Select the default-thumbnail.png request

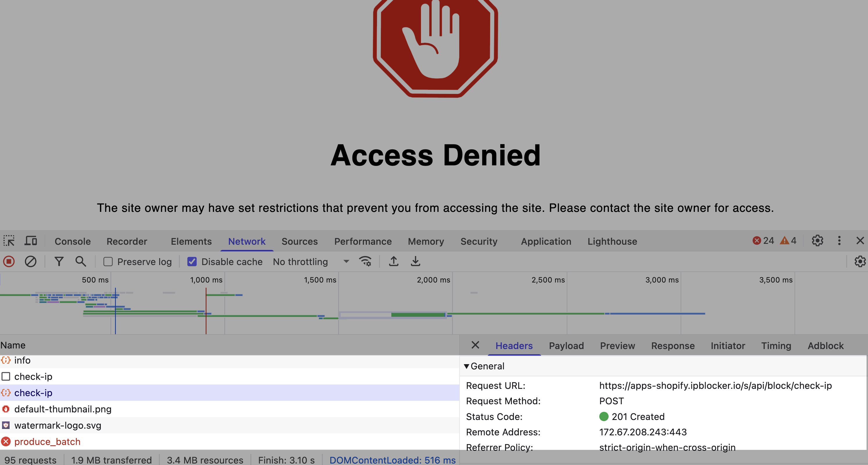230,409
